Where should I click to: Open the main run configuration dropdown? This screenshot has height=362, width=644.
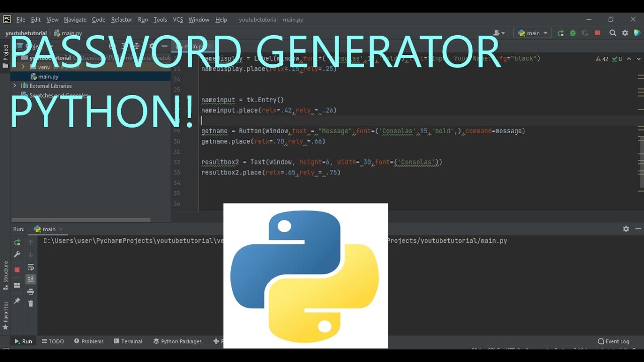click(532, 33)
